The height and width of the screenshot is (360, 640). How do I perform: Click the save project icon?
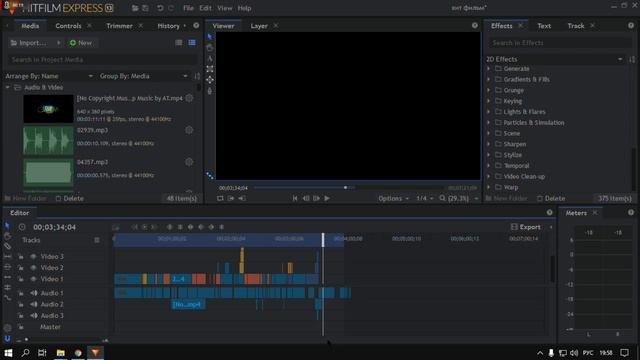coord(145,8)
